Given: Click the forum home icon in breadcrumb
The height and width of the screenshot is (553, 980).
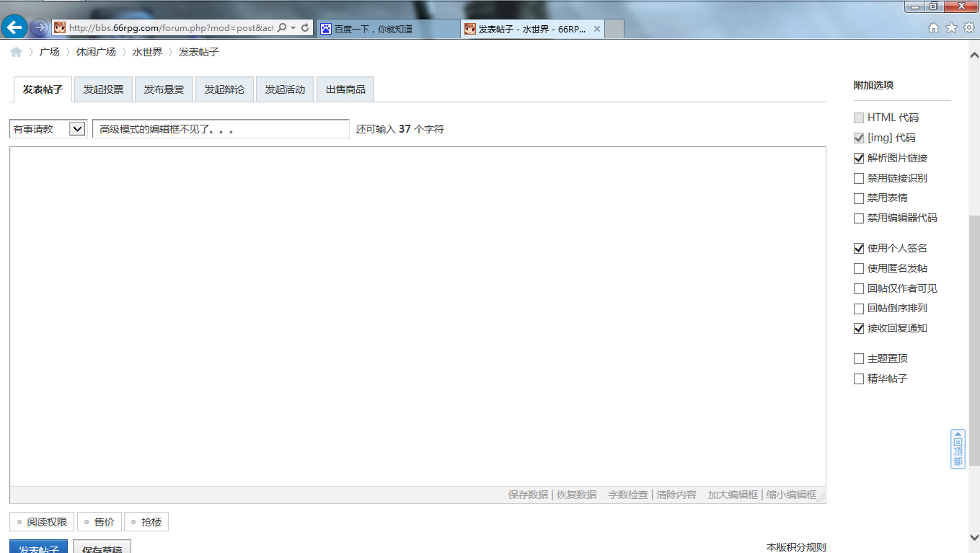Looking at the screenshot, I should [16, 52].
